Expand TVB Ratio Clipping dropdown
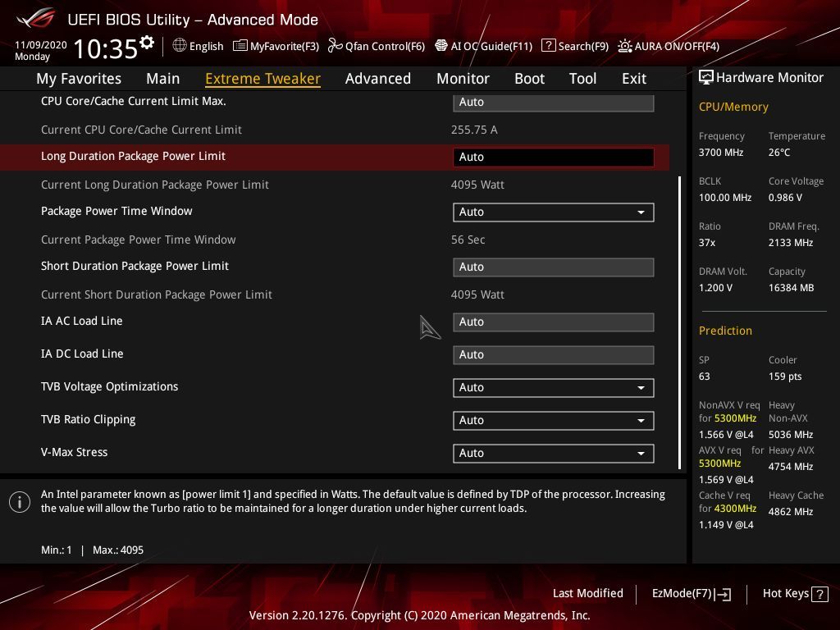 (x=553, y=421)
